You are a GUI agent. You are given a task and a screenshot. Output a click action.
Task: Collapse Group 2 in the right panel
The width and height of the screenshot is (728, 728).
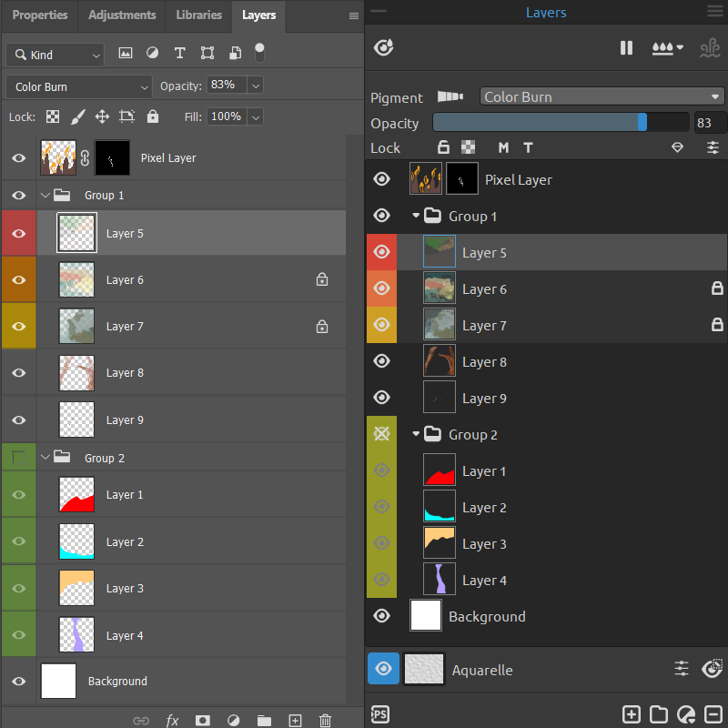[x=416, y=434]
